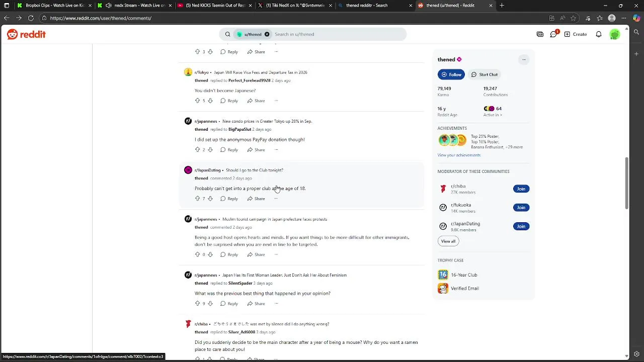The height and width of the screenshot is (362, 644).
Task: Open more options for the 'Being a good host' comment
Action: 276,254
